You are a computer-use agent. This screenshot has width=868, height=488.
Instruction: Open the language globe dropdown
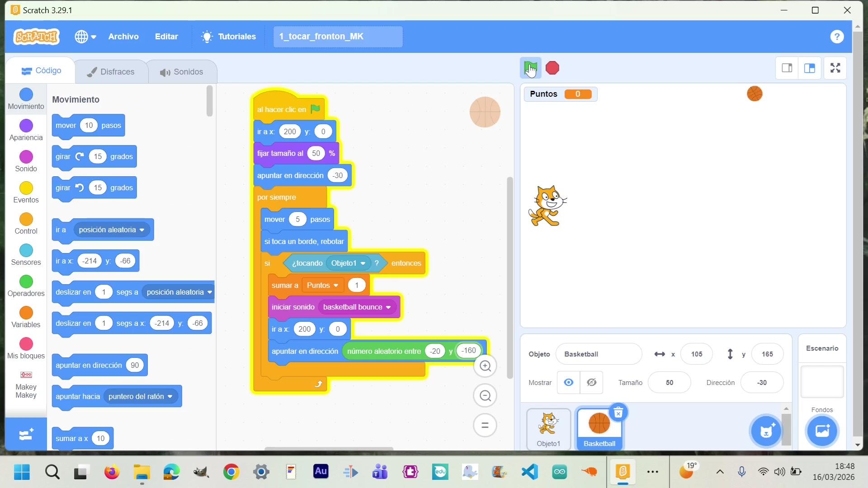[85, 37]
